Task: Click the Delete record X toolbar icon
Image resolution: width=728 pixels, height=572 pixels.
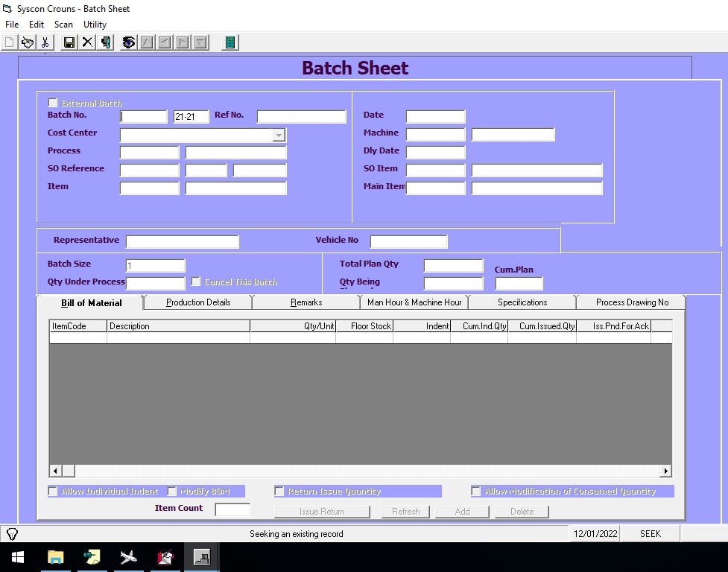Action: (x=87, y=42)
